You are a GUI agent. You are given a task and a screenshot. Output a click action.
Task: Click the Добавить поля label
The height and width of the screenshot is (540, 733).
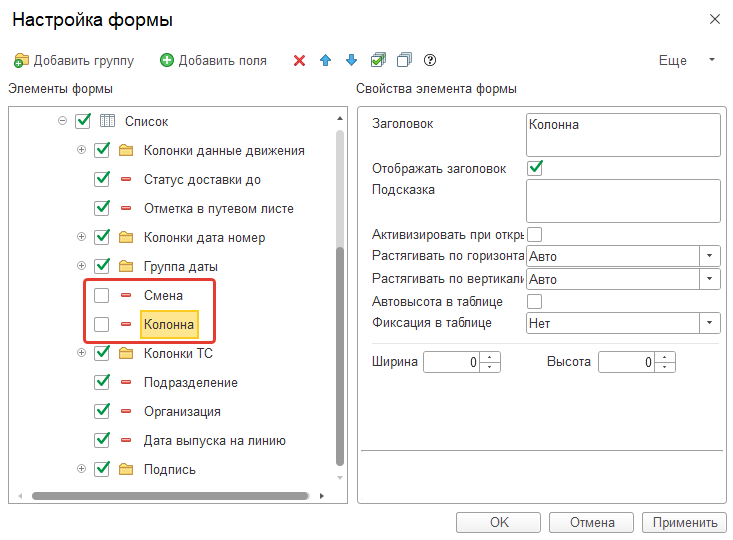[223, 61]
